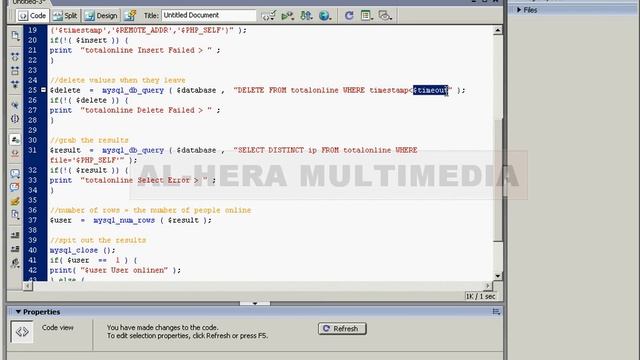Click the comment '//spit out the results'
This screenshot has width=640, height=360.
point(98,240)
